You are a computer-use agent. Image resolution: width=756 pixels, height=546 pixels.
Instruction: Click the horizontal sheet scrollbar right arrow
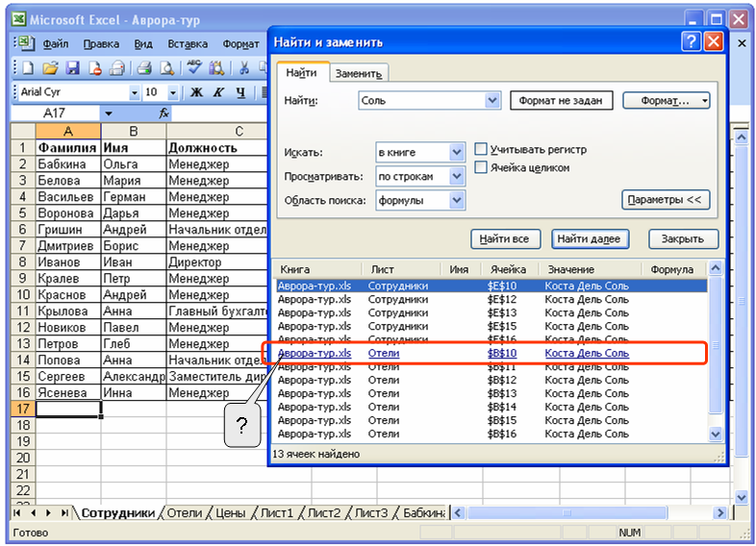(720, 512)
